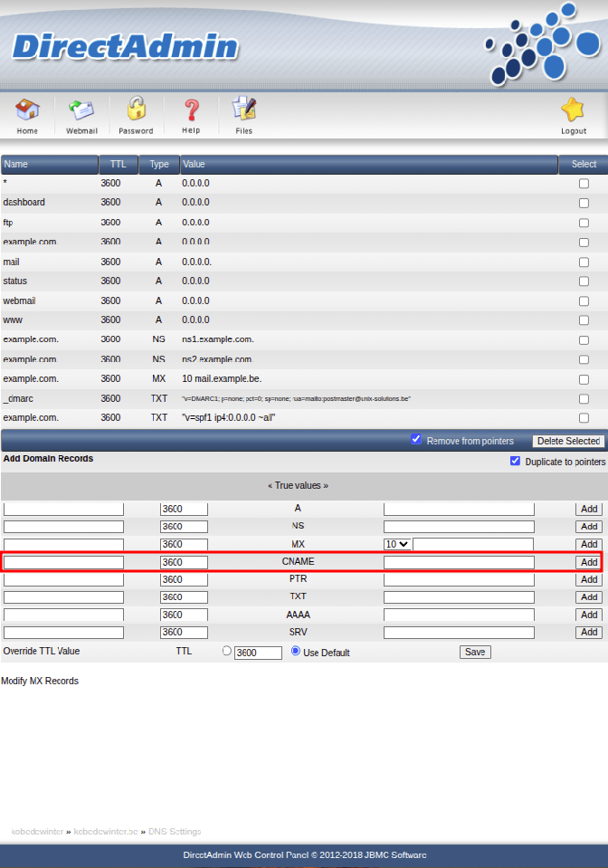608x868 pixels.
Task: Tick the ftp record checkbox
Action: coord(584,223)
